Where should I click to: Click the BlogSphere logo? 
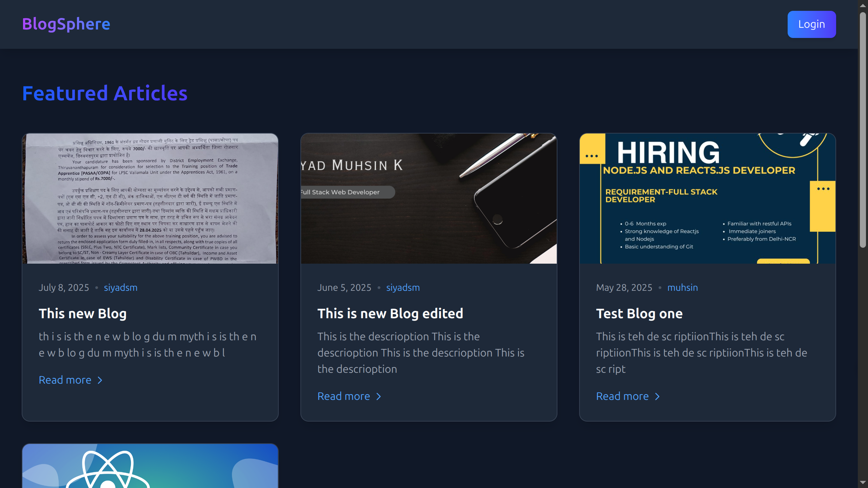(66, 24)
